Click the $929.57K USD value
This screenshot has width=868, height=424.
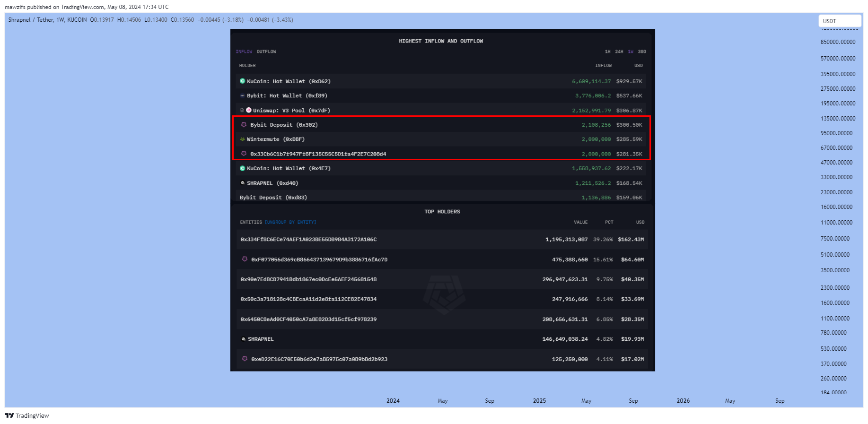629,81
